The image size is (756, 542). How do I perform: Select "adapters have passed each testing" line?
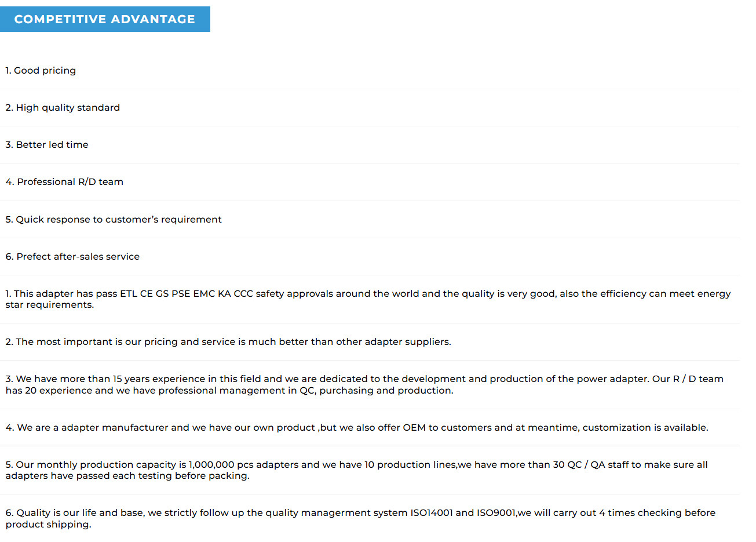[x=127, y=476]
